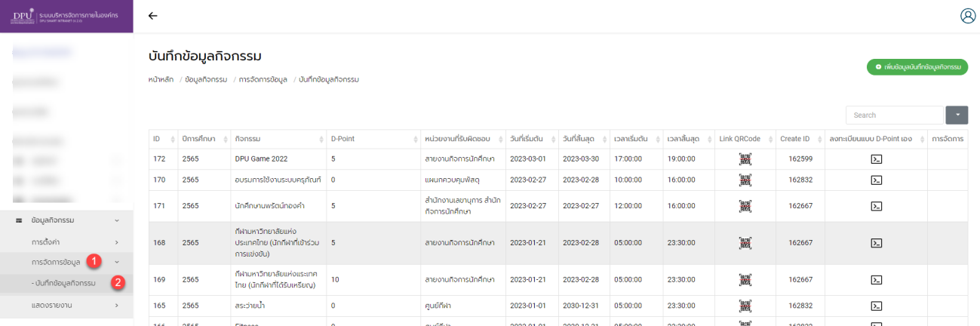Click the back arrow in the header
Viewport: 980px width, 326px height.
[x=153, y=16]
